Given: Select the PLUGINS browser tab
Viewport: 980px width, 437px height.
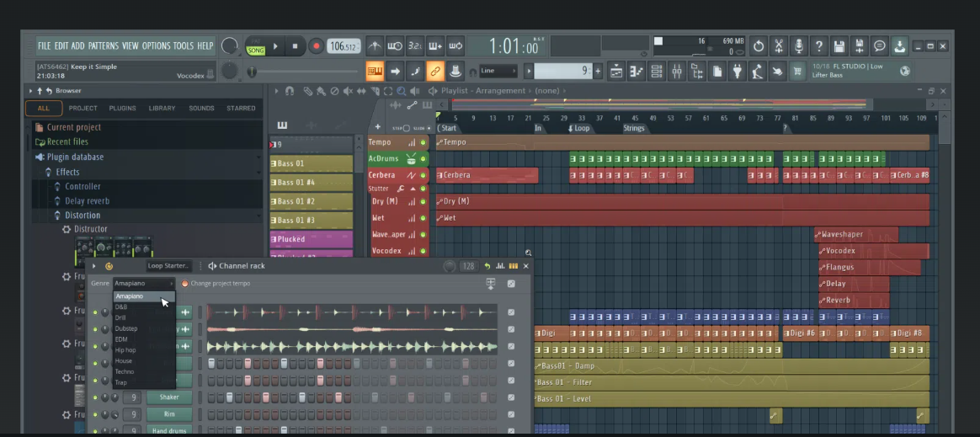Looking at the screenshot, I should 123,108.
